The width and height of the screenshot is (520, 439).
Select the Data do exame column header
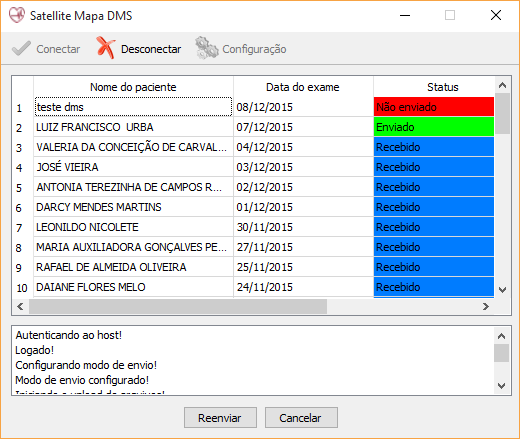303,87
